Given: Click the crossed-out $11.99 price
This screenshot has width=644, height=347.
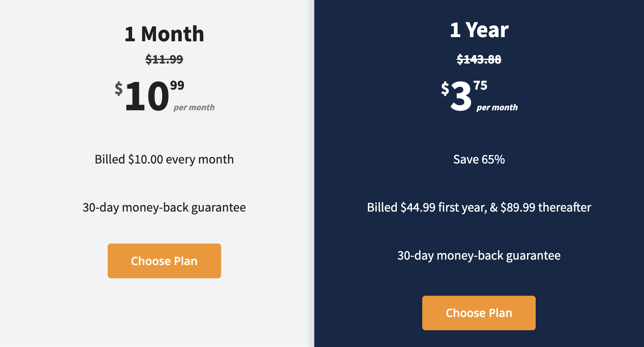Looking at the screenshot, I should 164,59.
